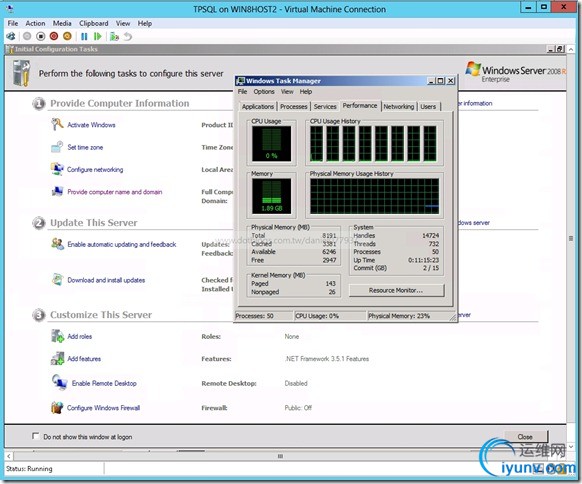Click the Enable Remote Desktop icon

pos(59,382)
